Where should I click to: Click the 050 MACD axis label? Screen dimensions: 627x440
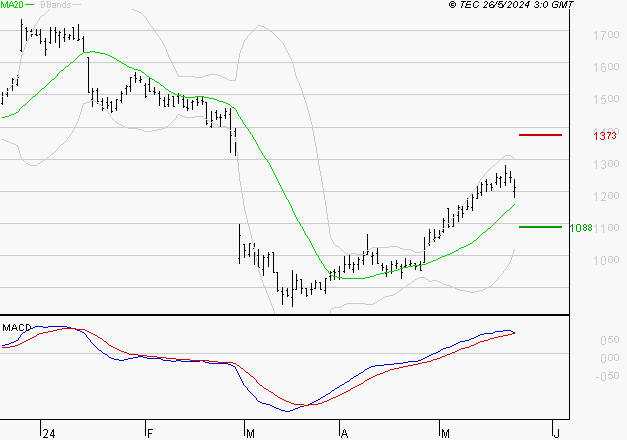click(x=610, y=340)
